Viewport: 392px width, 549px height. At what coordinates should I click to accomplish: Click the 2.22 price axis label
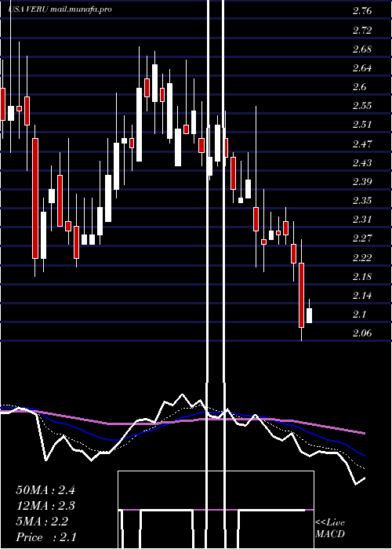coord(362,258)
